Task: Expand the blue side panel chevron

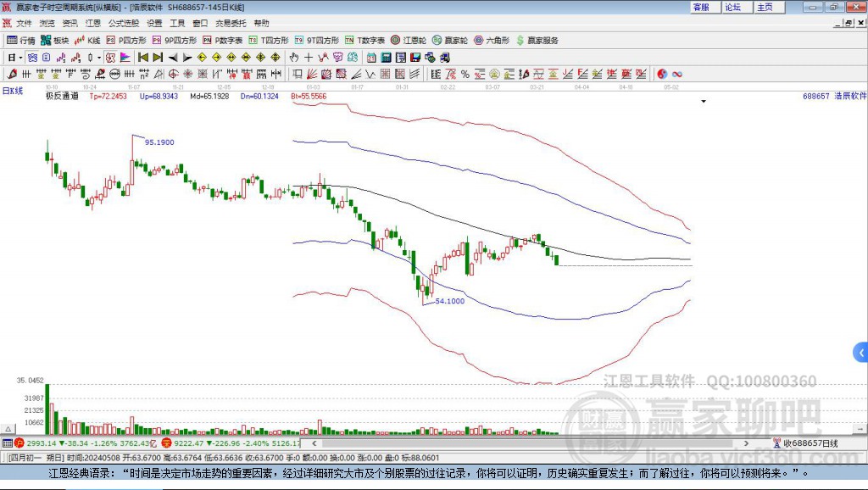Action: 861,352
